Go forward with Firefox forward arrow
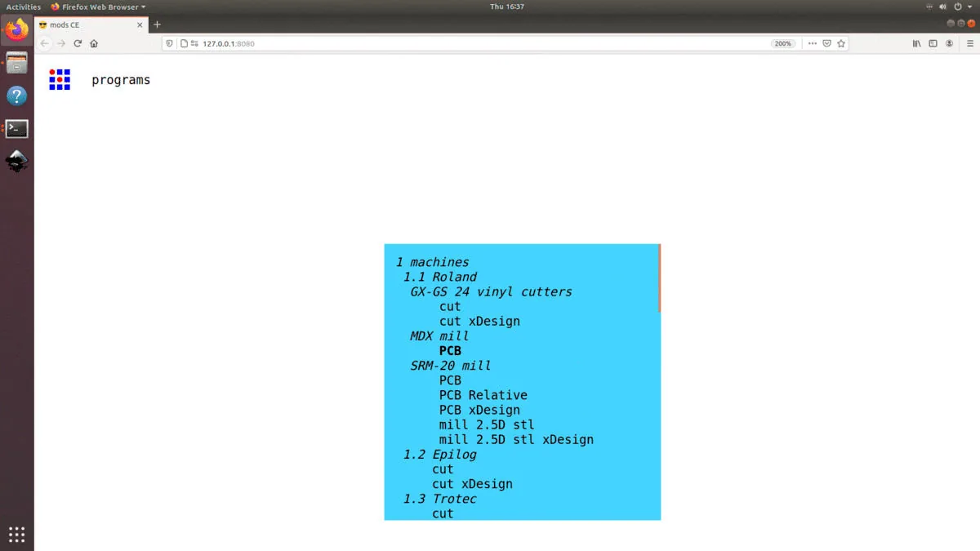Image resolution: width=980 pixels, height=551 pixels. click(61, 43)
